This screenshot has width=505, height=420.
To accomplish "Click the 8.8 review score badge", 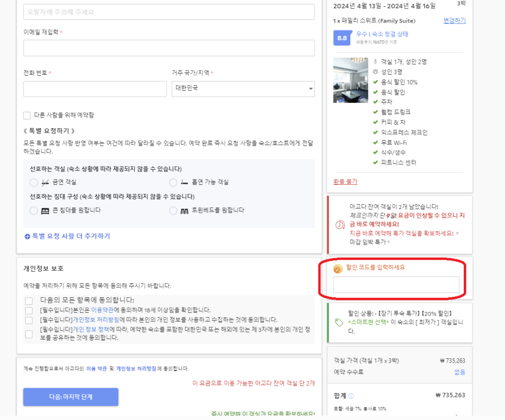I will coord(342,38).
